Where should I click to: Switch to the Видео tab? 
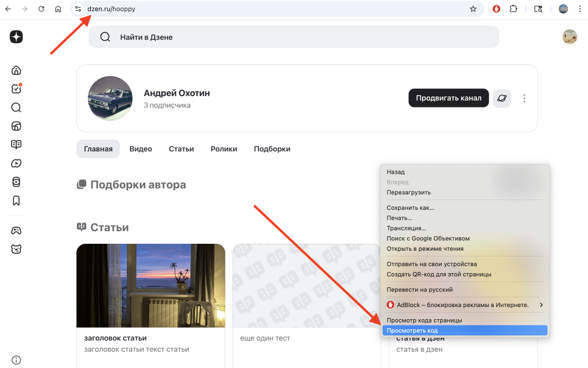(141, 149)
